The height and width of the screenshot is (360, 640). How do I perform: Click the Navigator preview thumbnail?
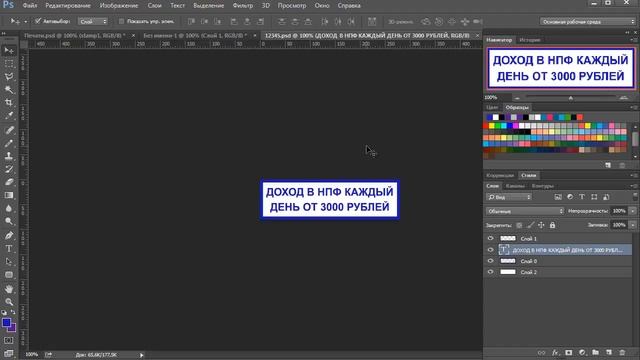(x=561, y=68)
